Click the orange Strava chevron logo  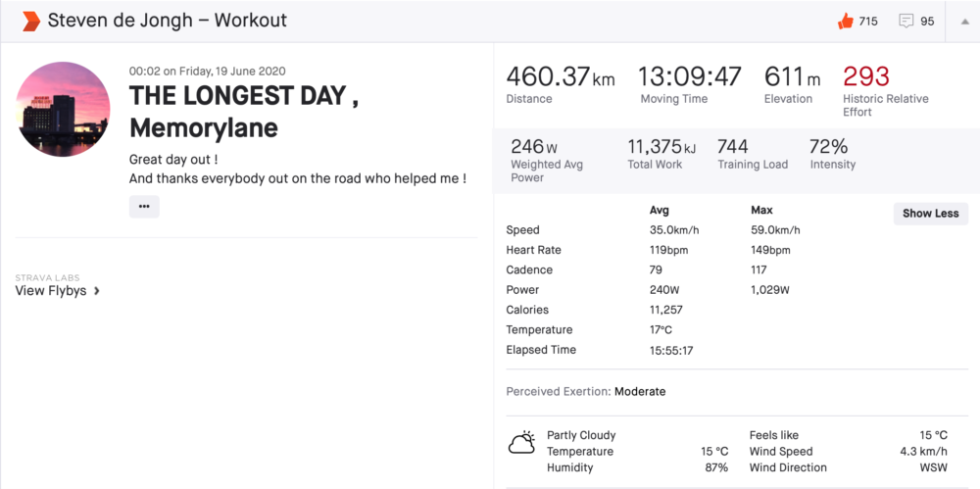(x=30, y=21)
